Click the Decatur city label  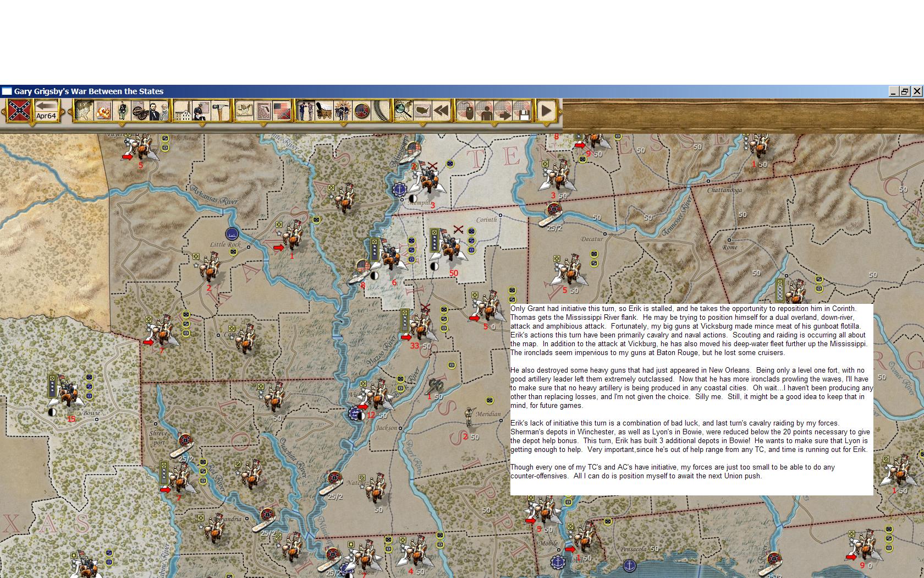pos(592,239)
